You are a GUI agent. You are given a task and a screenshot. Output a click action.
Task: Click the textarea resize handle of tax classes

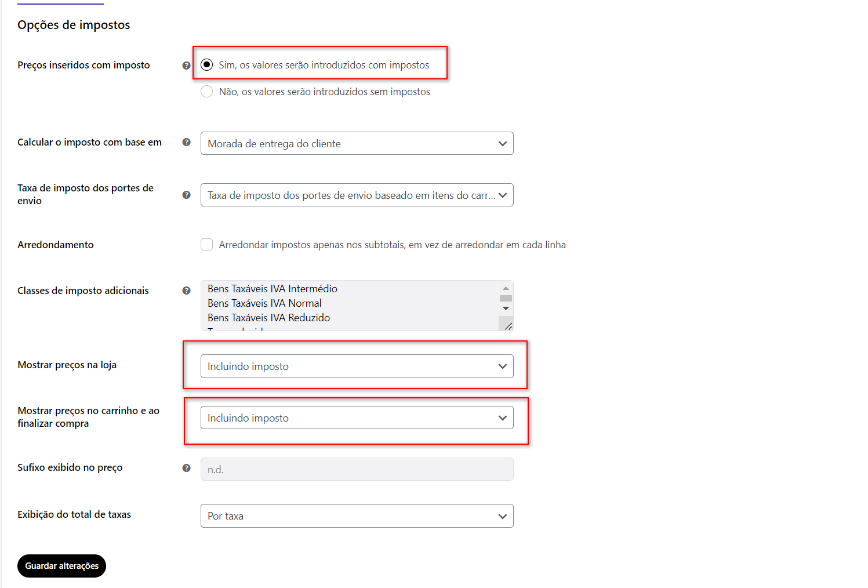[508, 326]
